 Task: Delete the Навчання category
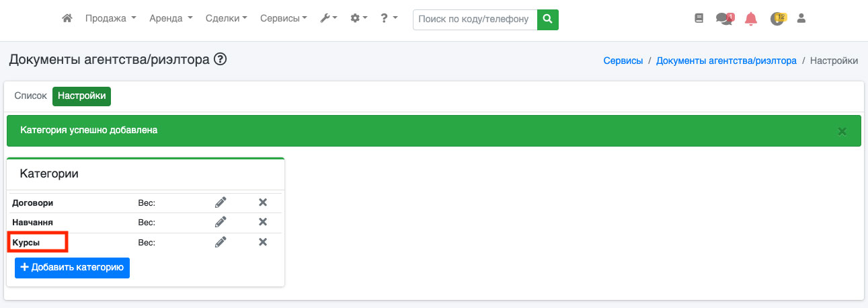coord(263,222)
